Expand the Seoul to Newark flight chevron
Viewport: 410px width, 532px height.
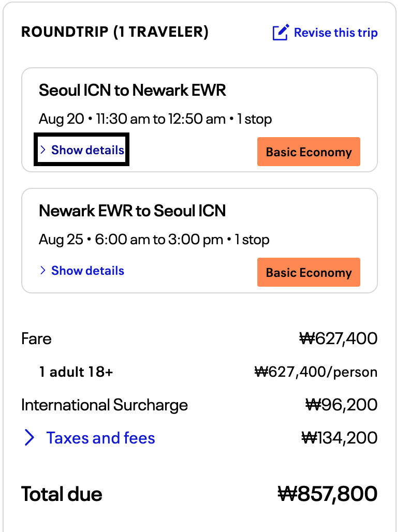[43, 150]
